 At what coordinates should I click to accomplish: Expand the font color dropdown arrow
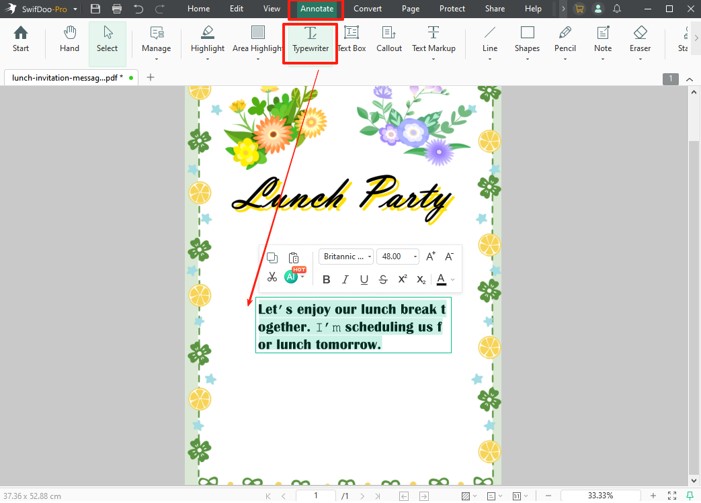tap(453, 280)
